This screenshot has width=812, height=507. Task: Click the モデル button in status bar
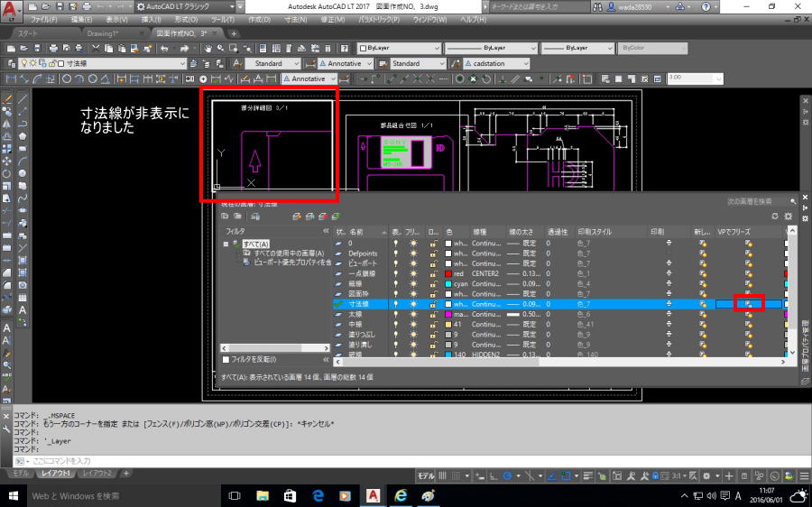coord(426,475)
